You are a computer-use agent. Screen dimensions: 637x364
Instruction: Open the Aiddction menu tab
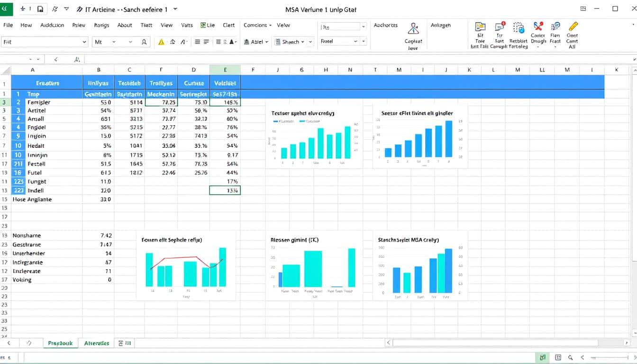(52, 25)
